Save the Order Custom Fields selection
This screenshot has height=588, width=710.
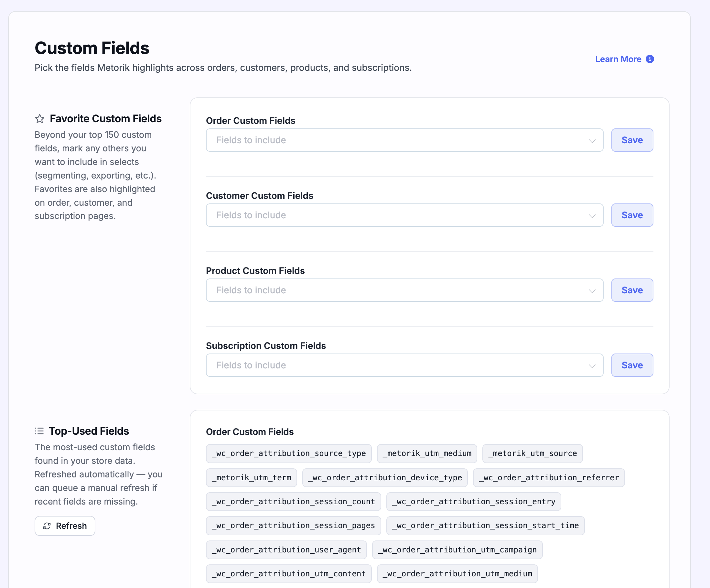(632, 140)
